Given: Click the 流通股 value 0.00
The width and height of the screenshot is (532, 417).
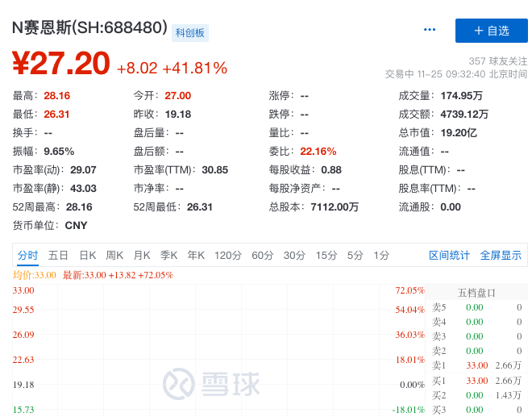Looking at the screenshot, I should pyautogui.click(x=451, y=206).
